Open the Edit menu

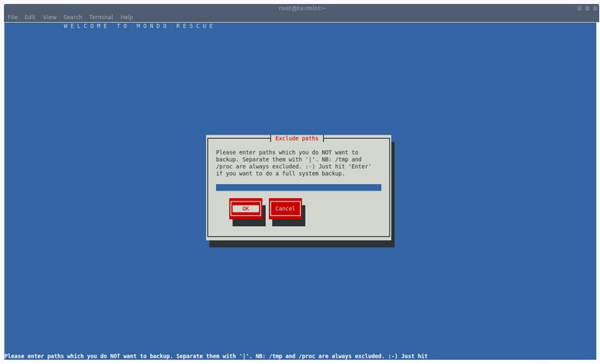(x=30, y=17)
